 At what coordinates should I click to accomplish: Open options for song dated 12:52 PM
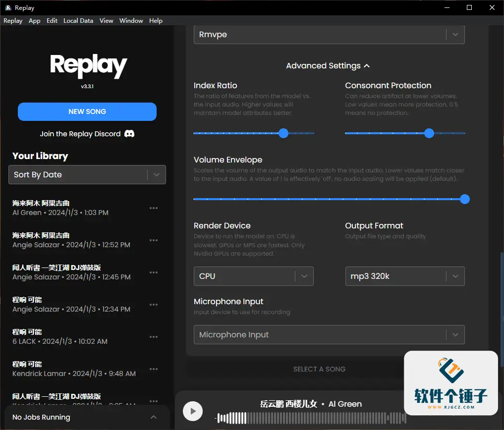click(154, 240)
